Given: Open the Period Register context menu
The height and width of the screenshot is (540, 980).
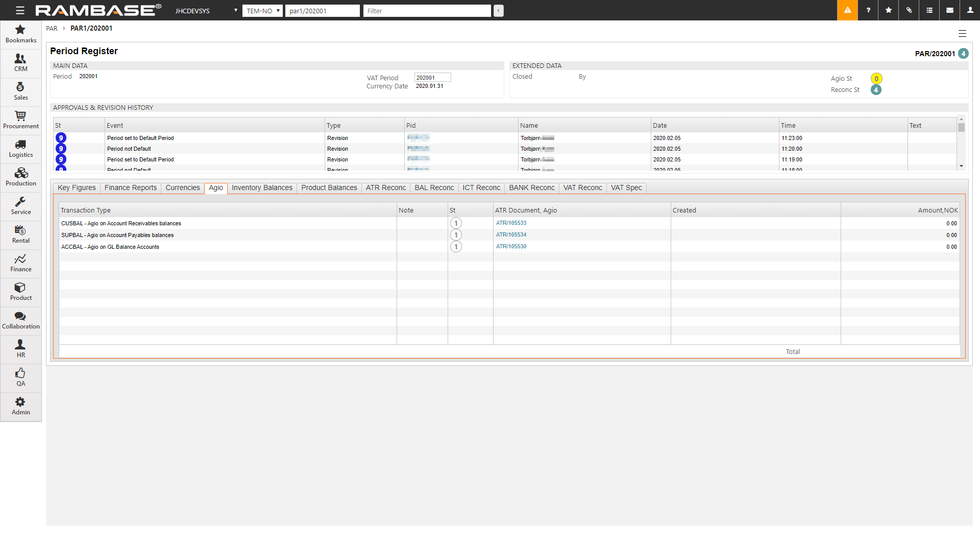Looking at the screenshot, I should coord(962,34).
